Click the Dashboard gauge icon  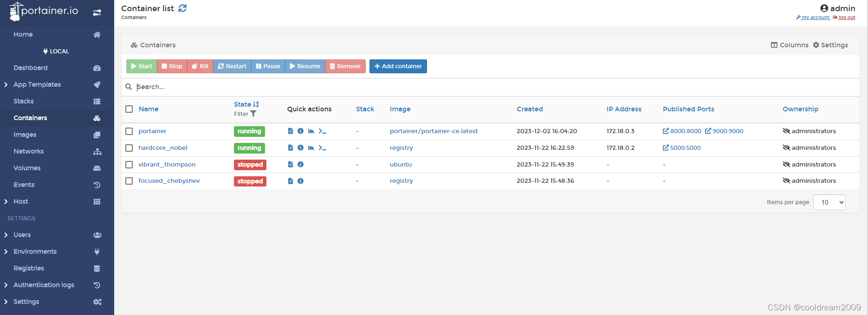(x=97, y=68)
